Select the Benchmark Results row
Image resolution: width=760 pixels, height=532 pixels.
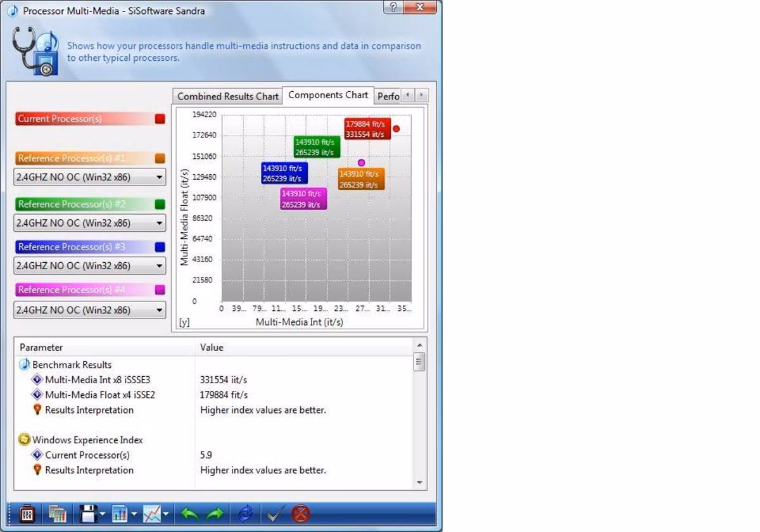click(213, 365)
